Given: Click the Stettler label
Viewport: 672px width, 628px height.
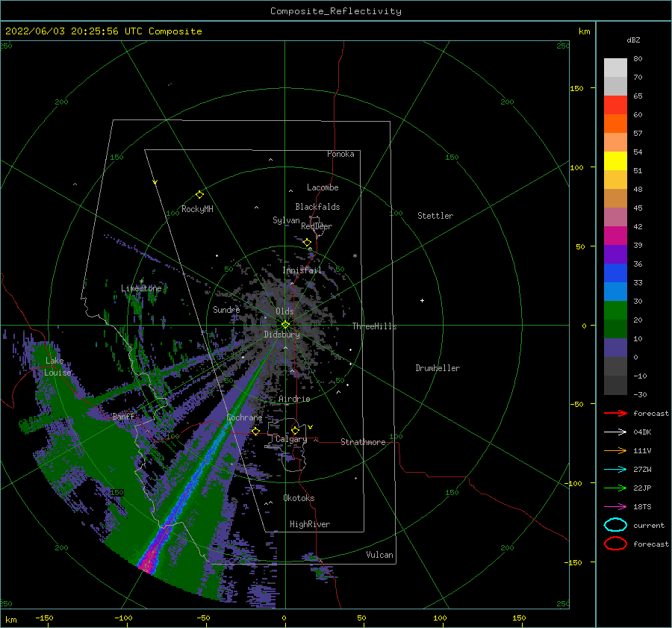Looking at the screenshot, I should [x=435, y=216].
